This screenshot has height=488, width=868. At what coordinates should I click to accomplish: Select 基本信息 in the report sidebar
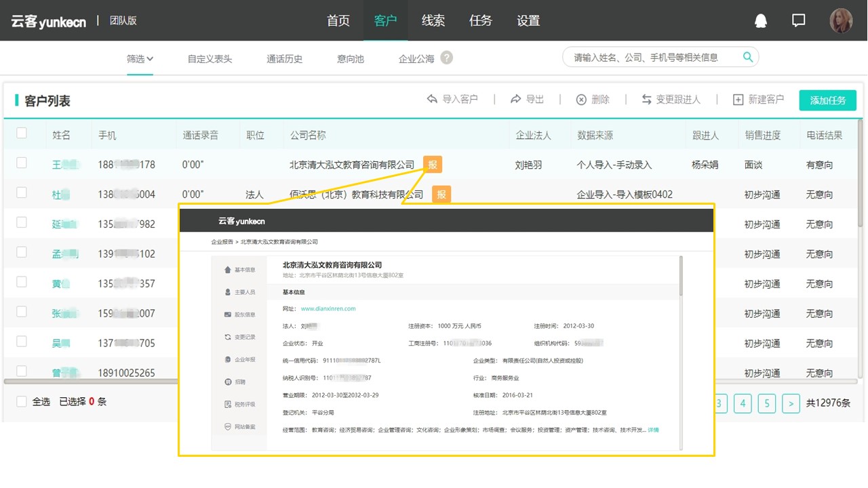coord(239,270)
